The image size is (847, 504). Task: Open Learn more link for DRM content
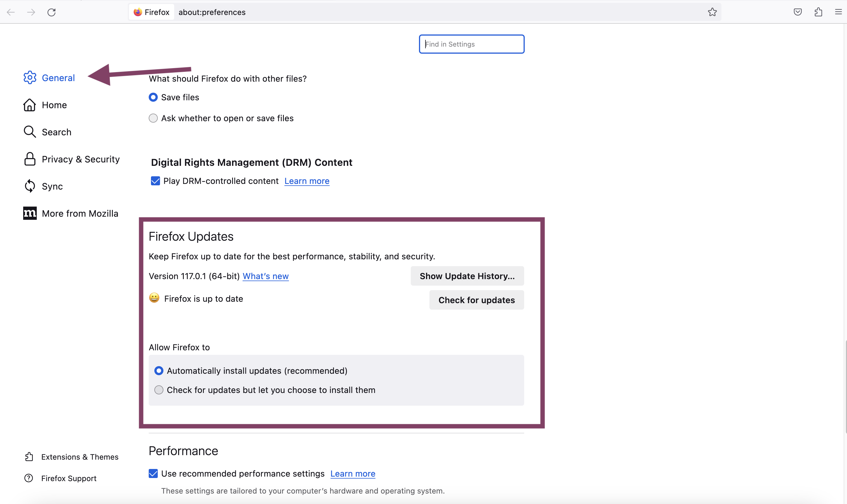tap(307, 181)
